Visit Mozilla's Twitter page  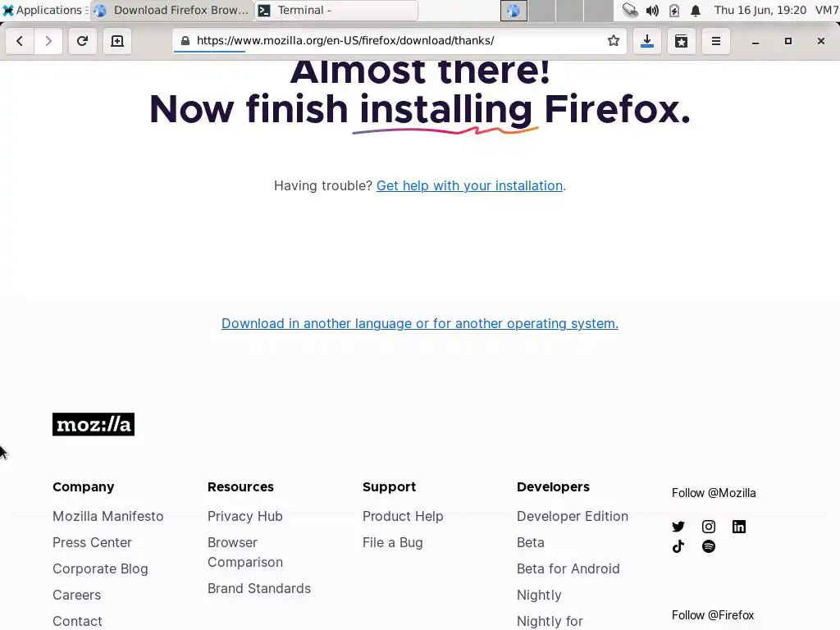point(678,527)
